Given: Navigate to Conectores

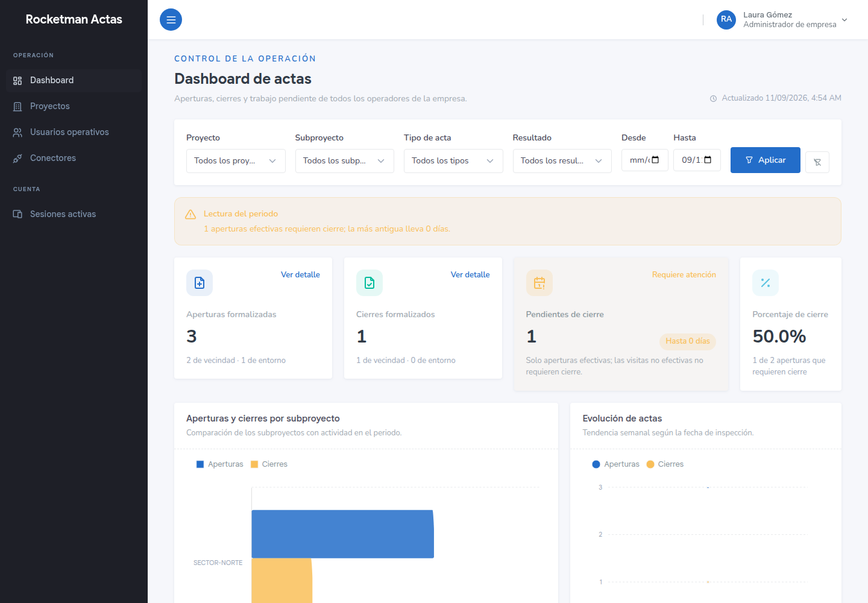Looking at the screenshot, I should click(74, 158).
